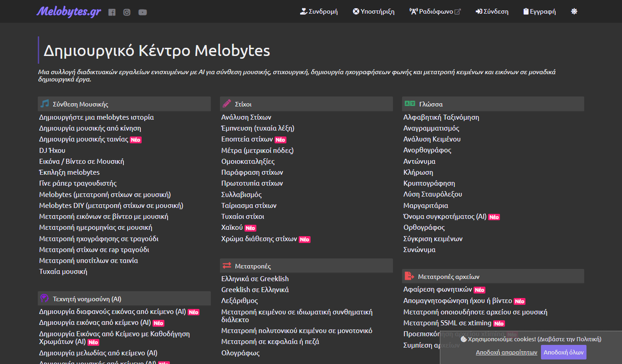Screen dimensions: 622x364
Task: Toggle the dark/light theme sun icon
Action: pyautogui.click(x=574, y=11)
